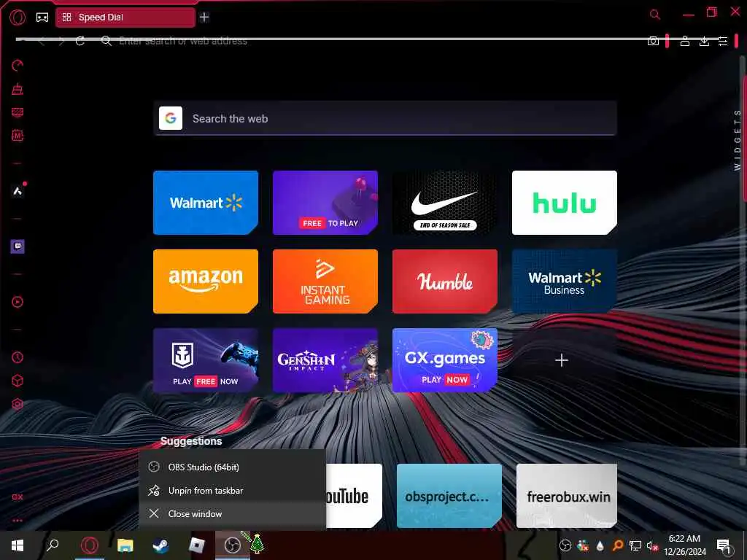Open the freerobux.win suggestion tile

coord(567,496)
